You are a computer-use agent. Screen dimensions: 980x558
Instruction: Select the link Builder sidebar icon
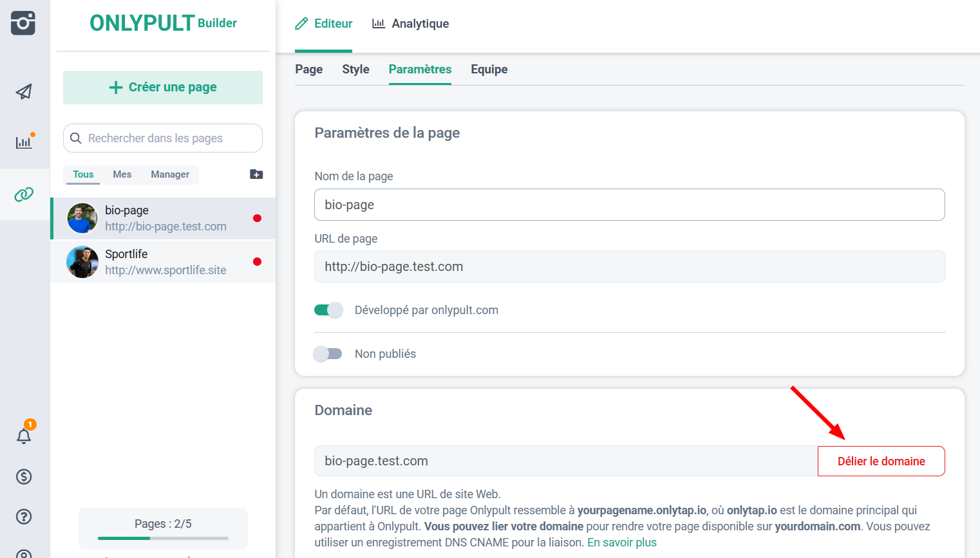point(24,194)
